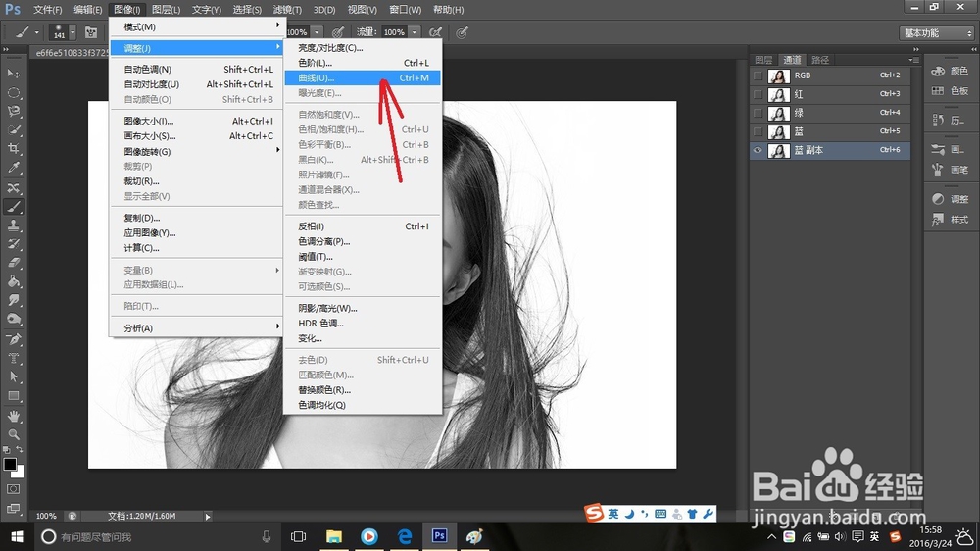Choose 反相(I) menu item
The image size is (980, 551).
363,226
